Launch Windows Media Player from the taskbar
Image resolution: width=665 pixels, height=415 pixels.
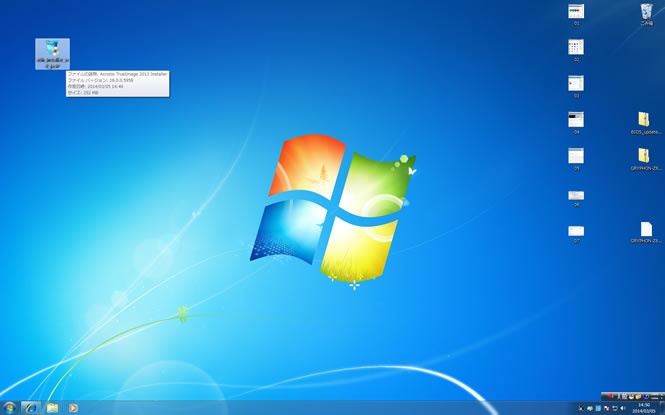[x=73, y=408]
